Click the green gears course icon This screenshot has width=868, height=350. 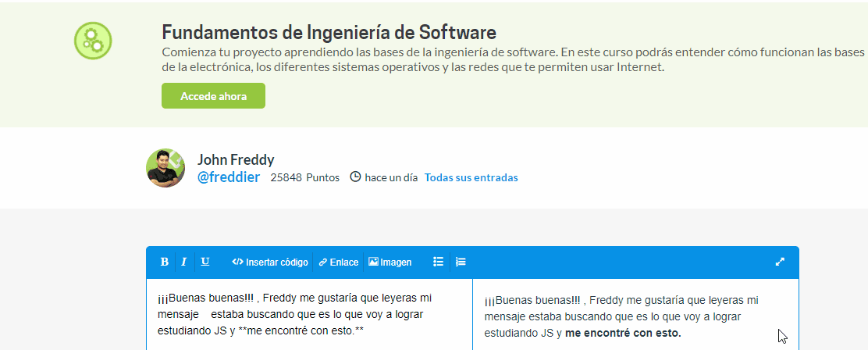click(93, 41)
